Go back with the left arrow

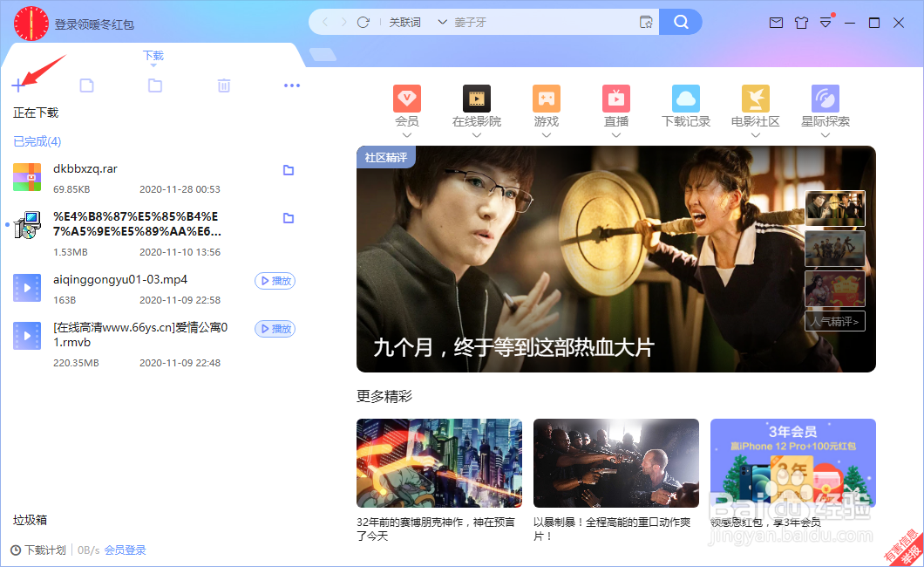(x=324, y=23)
